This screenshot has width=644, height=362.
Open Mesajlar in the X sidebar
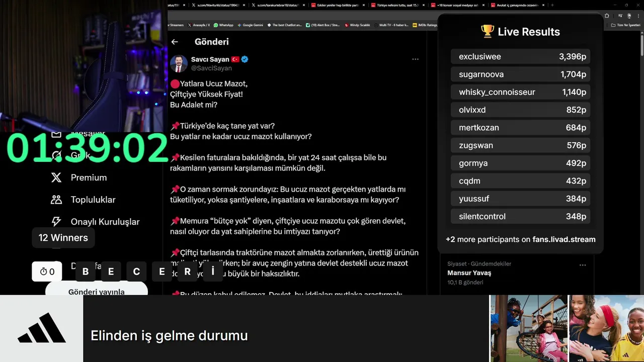88,134
